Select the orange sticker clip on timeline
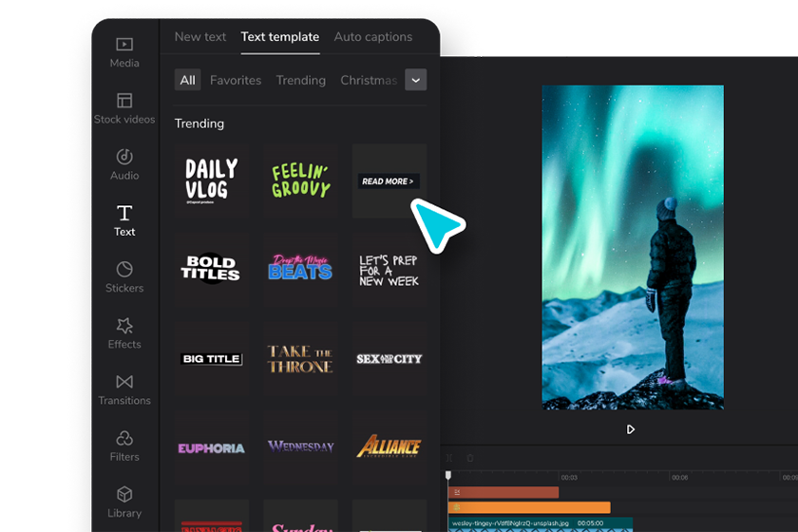Screen dimensions: 798x532 tap(529, 507)
